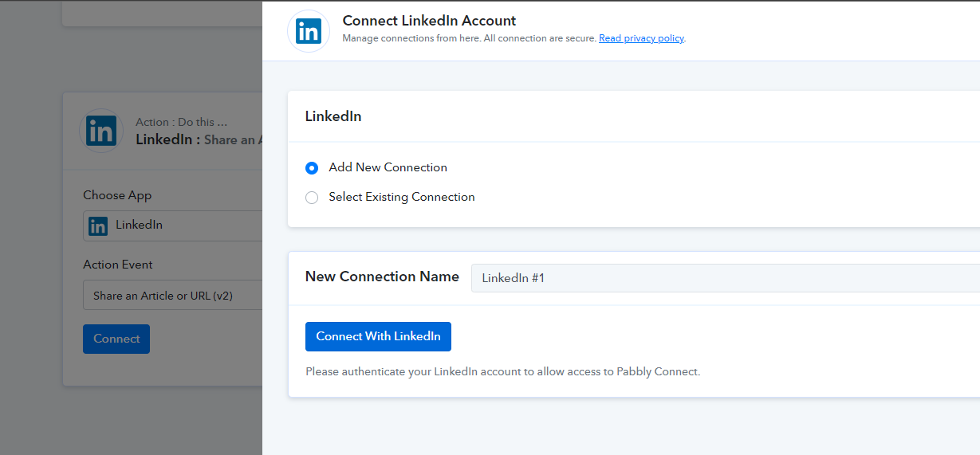Click the Connect LinkedIn Account title text

[x=429, y=21]
